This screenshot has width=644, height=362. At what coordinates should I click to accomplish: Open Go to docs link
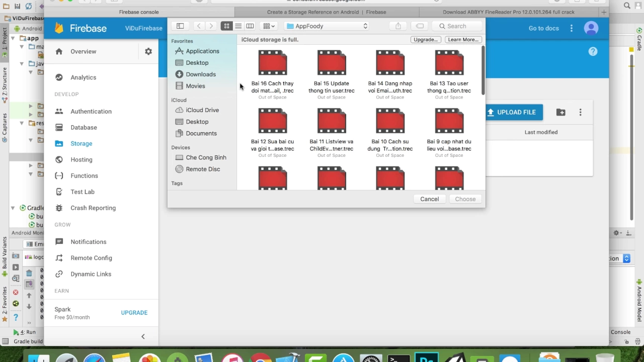coord(544,28)
